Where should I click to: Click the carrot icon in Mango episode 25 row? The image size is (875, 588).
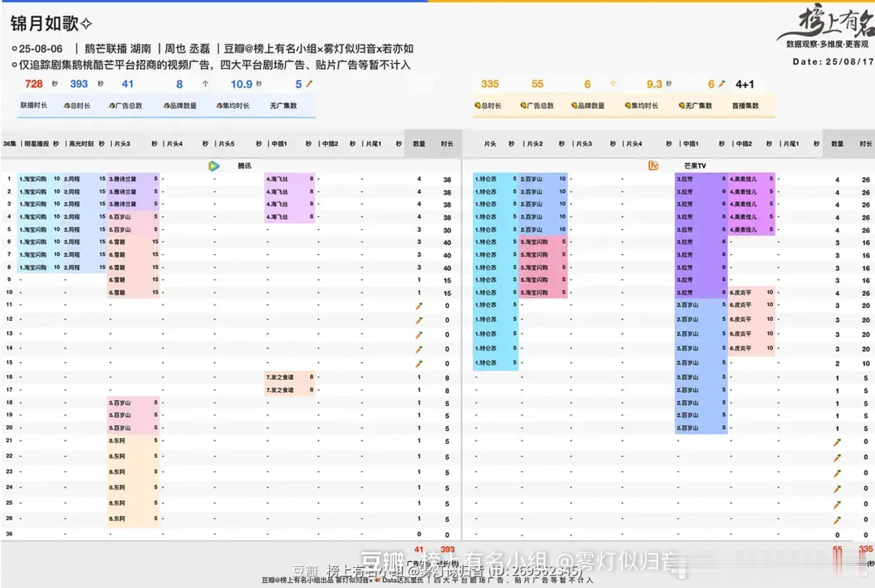pos(837,505)
